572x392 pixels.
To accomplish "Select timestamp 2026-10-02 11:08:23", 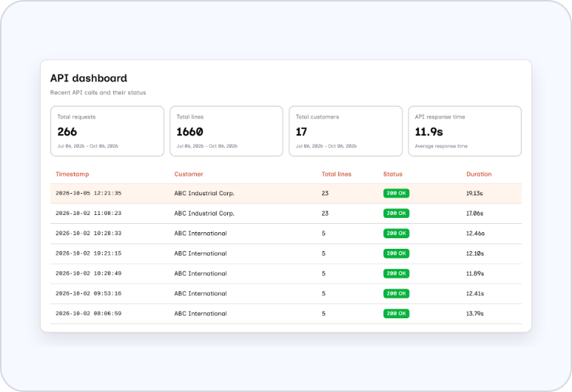I will [x=88, y=213].
